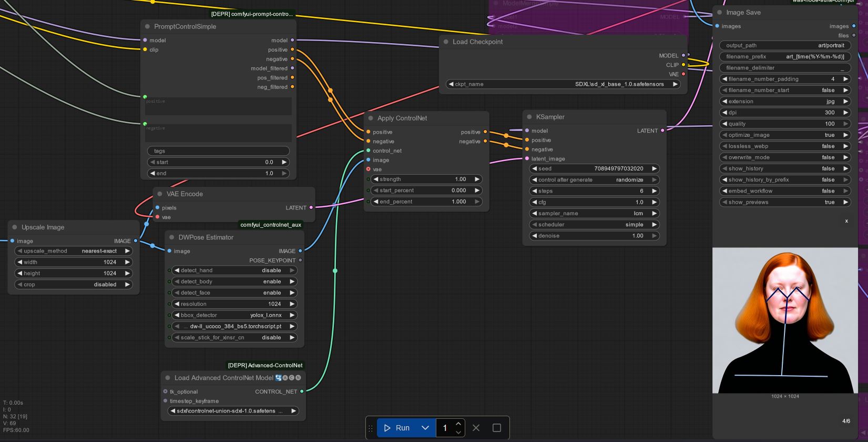
Task: Collapse the KSampler node using its title dot
Action: [529, 117]
